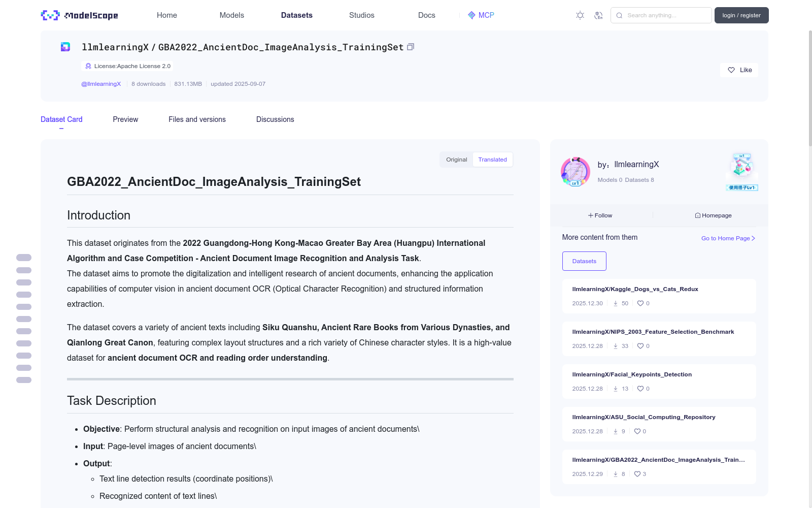
Task: Toggle the light/dark theme sun icon
Action: pyautogui.click(x=580, y=15)
